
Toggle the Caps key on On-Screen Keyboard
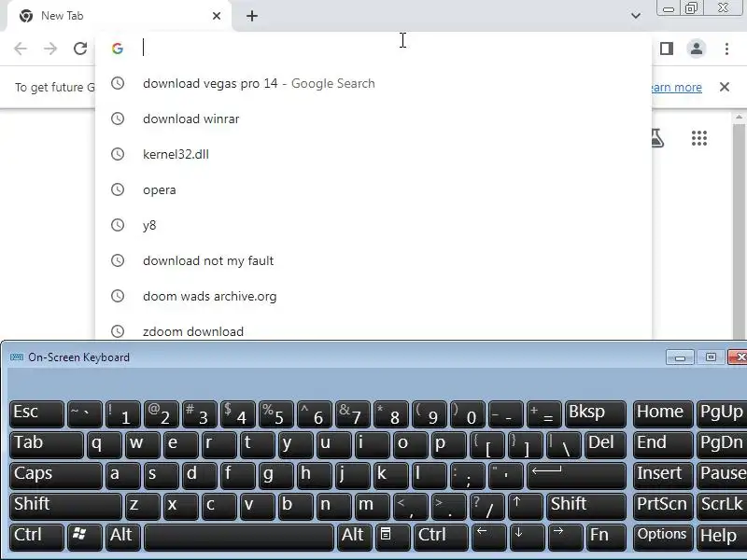[56, 475]
